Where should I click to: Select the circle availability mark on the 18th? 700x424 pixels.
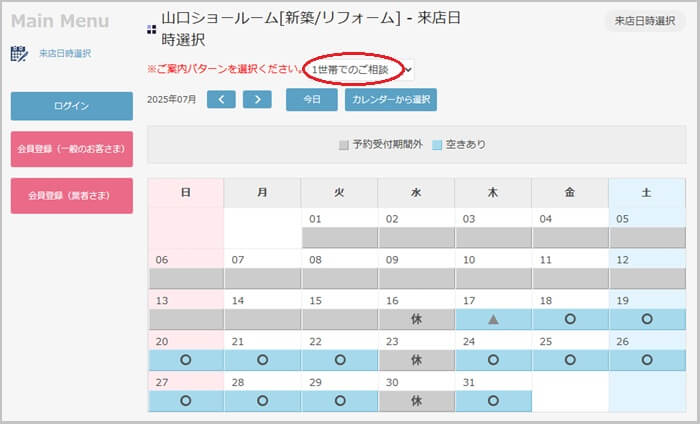(570, 319)
